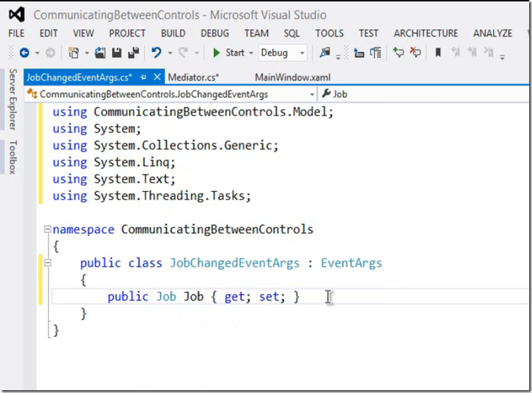Close the JobChangedEventArgs.cs tab

click(x=157, y=77)
